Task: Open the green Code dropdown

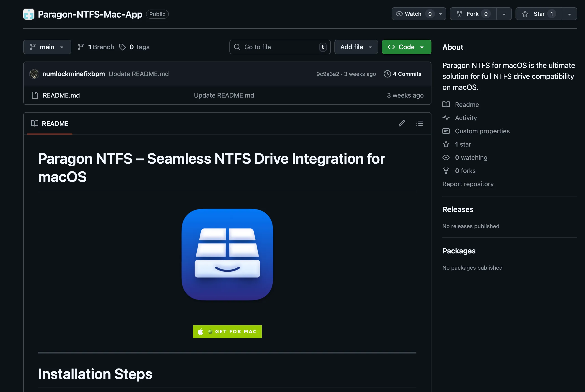Action: [x=406, y=47]
